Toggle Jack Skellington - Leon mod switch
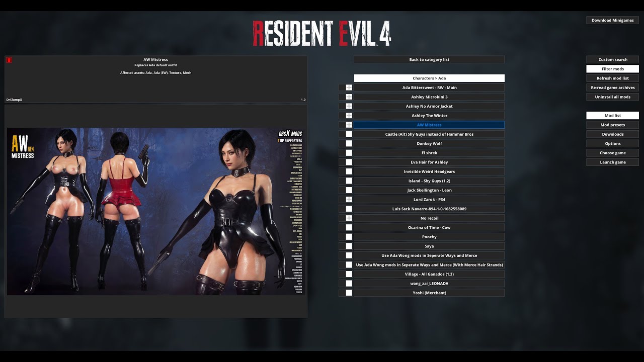 pyautogui.click(x=349, y=190)
